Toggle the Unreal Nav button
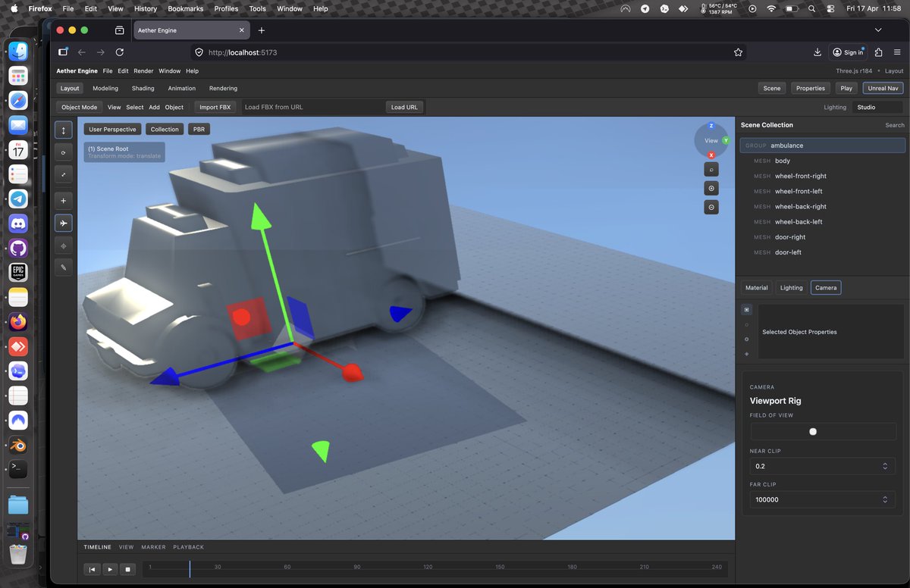This screenshot has height=588, width=910. tap(883, 88)
